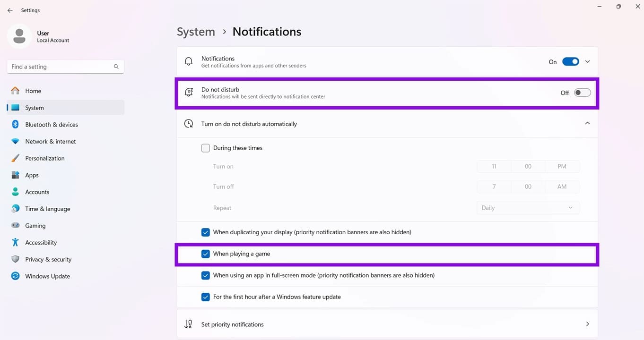Click the Network wifi icon in sidebar
The height and width of the screenshot is (340, 644).
[x=16, y=141]
